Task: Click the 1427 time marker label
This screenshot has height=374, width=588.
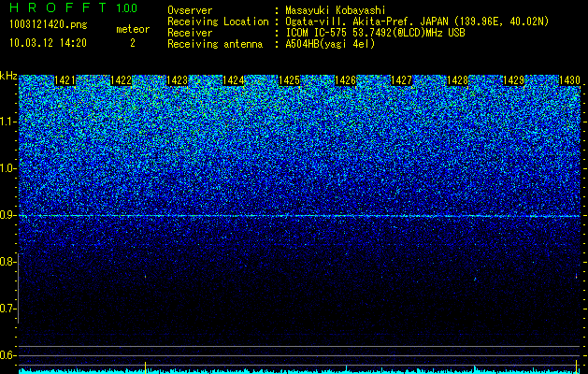Action: [401, 80]
